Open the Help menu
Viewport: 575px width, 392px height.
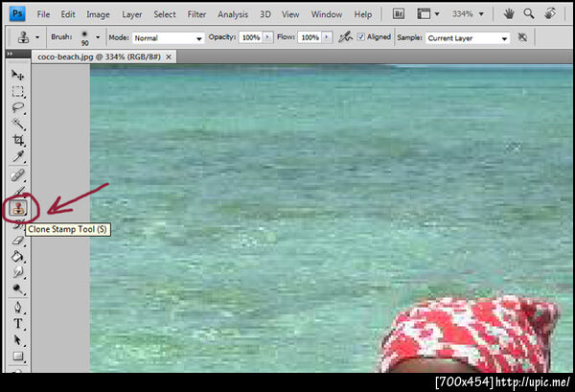point(363,14)
